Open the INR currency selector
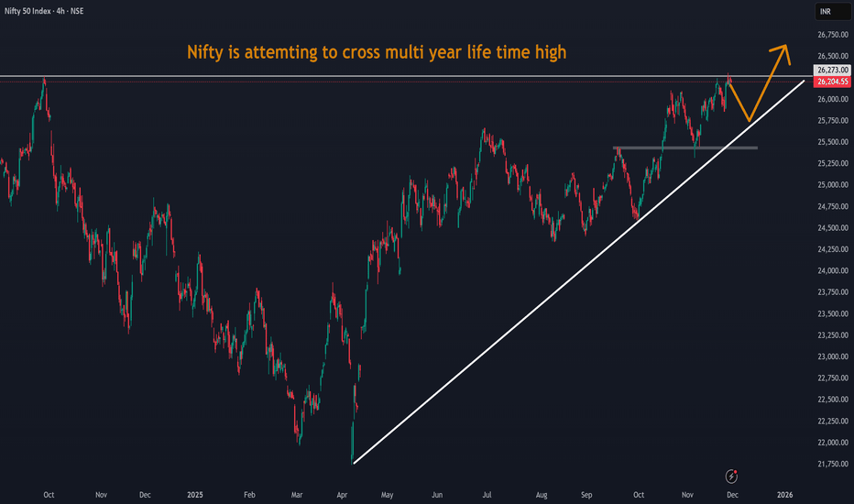 coord(827,12)
